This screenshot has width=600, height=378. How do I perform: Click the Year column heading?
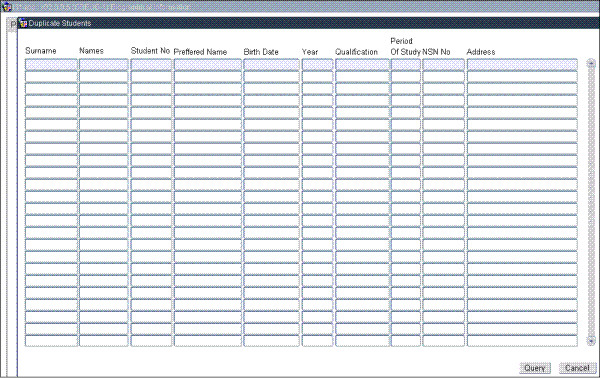click(310, 52)
